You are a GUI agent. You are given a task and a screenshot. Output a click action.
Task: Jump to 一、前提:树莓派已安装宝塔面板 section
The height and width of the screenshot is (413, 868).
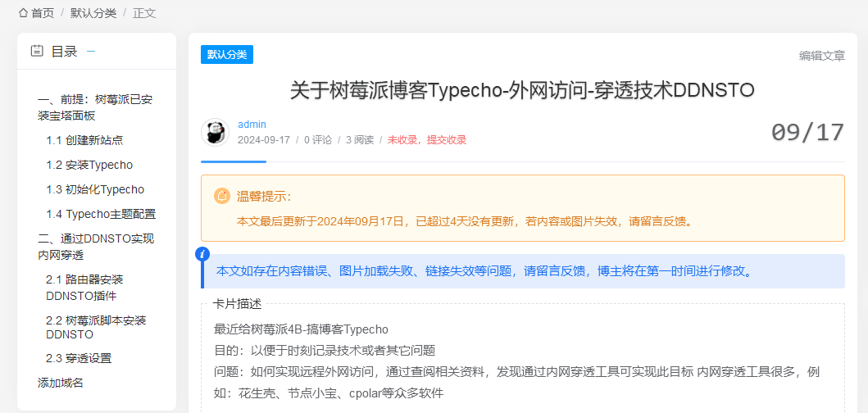(x=94, y=108)
